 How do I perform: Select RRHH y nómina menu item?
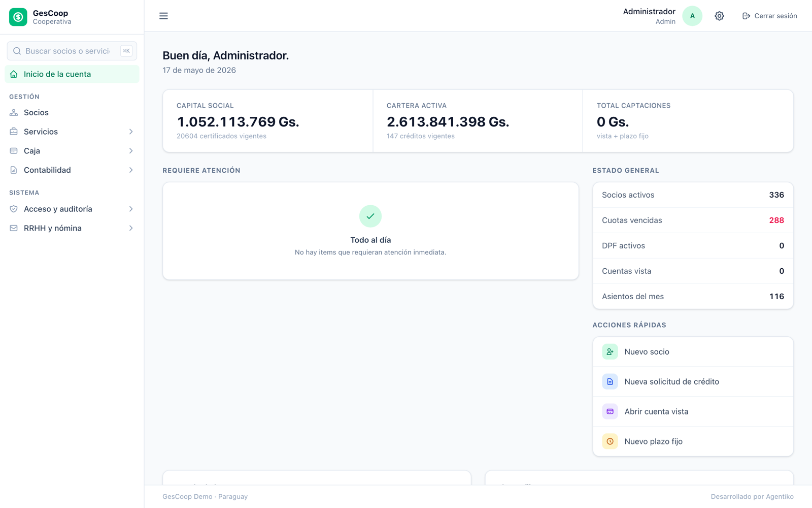click(72, 228)
